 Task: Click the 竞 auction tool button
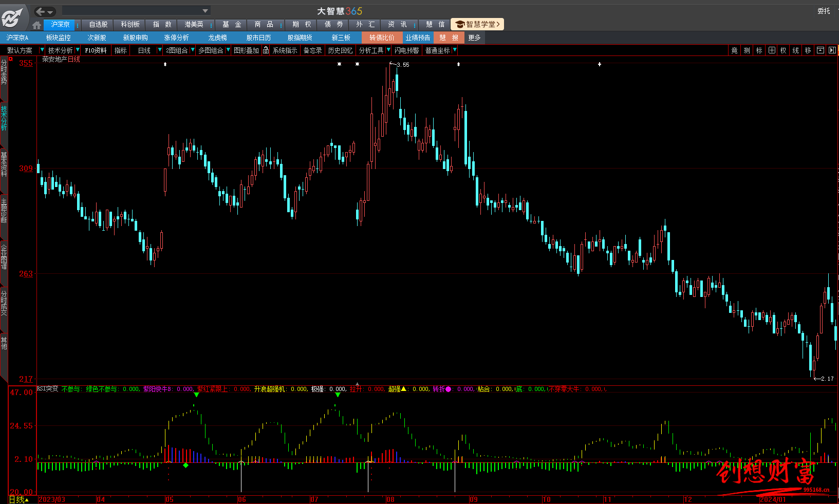pyautogui.click(x=735, y=50)
